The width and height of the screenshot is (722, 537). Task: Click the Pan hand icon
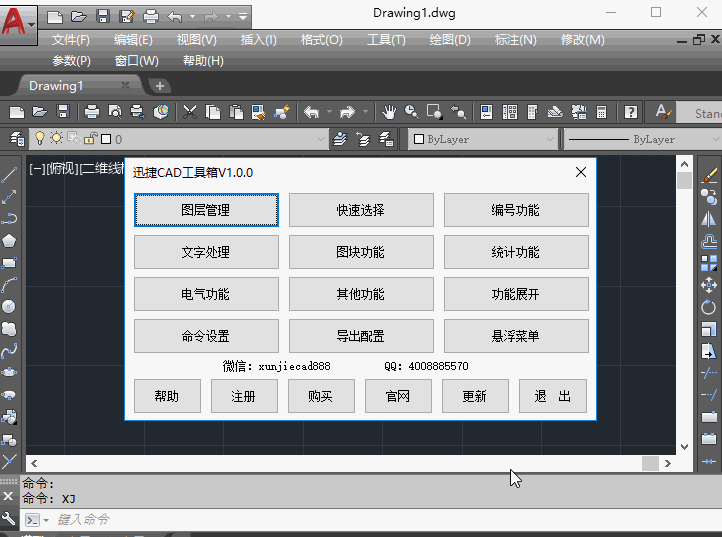[388, 112]
